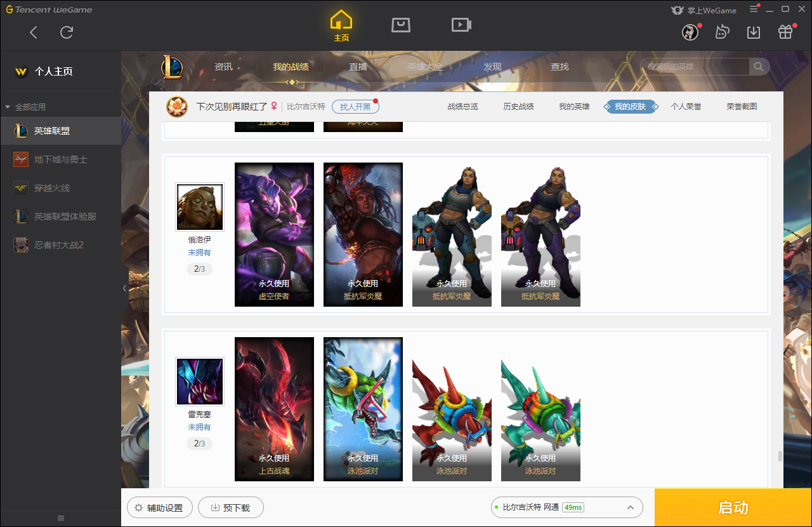Click the 预下载 button
Image resolution: width=812 pixels, height=527 pixels.
click(231, 508)
